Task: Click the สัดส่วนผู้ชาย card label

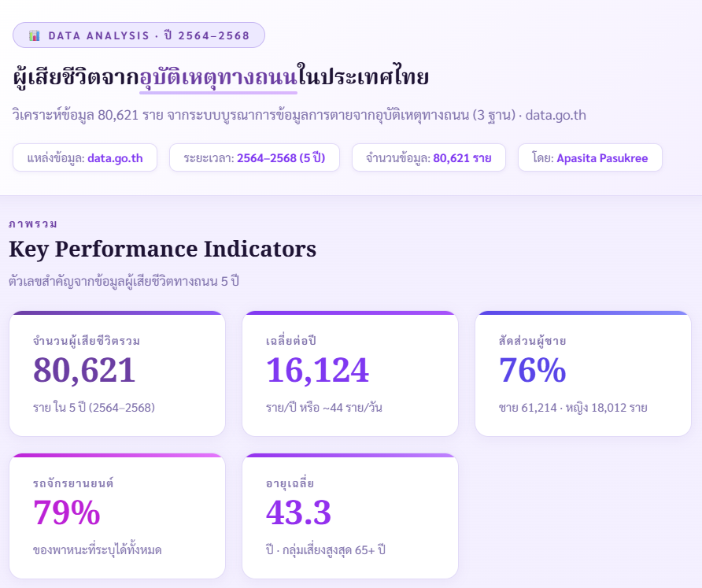Action: (532, 341)
